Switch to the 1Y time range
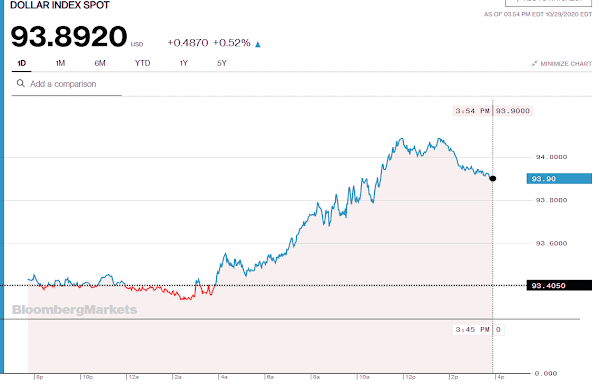600x385 pixels. click(x=184, y=63)
